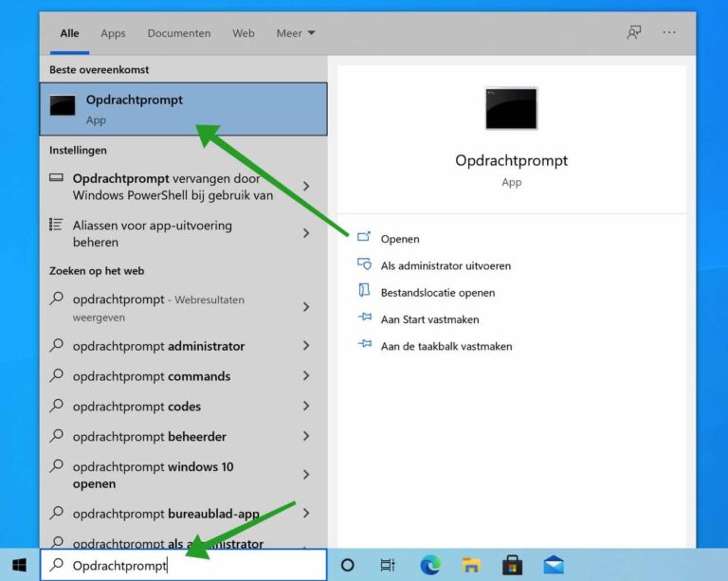The height and width of the screenshot is (581, 728).
Task: Expand 'opdrachtprompt commands' web suggestion arrow
Action: 306,376
